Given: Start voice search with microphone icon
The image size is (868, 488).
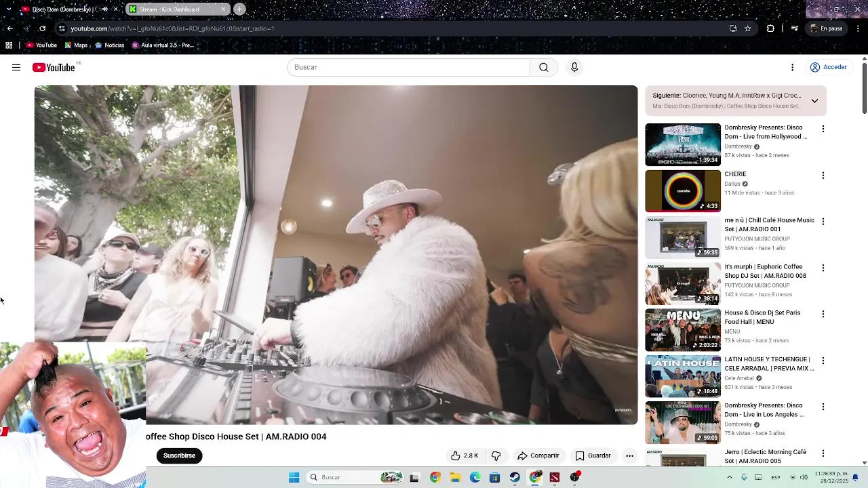Looking at the screenshot, I should (x=574, y=67).
